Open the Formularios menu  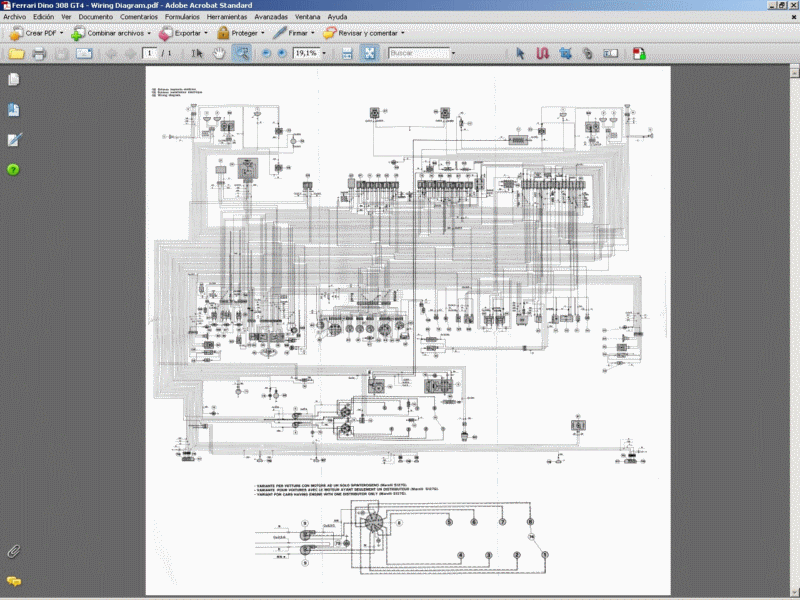[182, 17]
